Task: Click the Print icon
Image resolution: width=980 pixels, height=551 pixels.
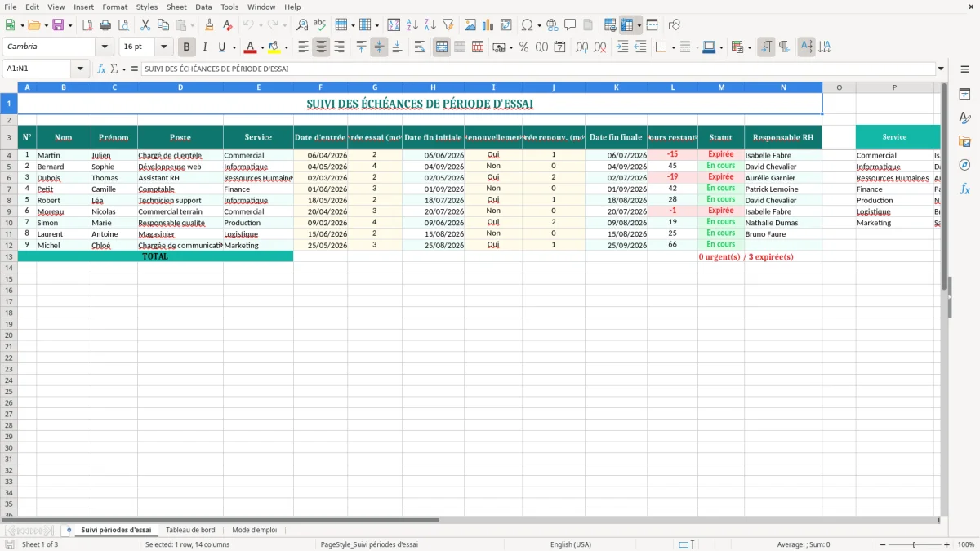Action: pyautogui.click(x=105, y=25)
